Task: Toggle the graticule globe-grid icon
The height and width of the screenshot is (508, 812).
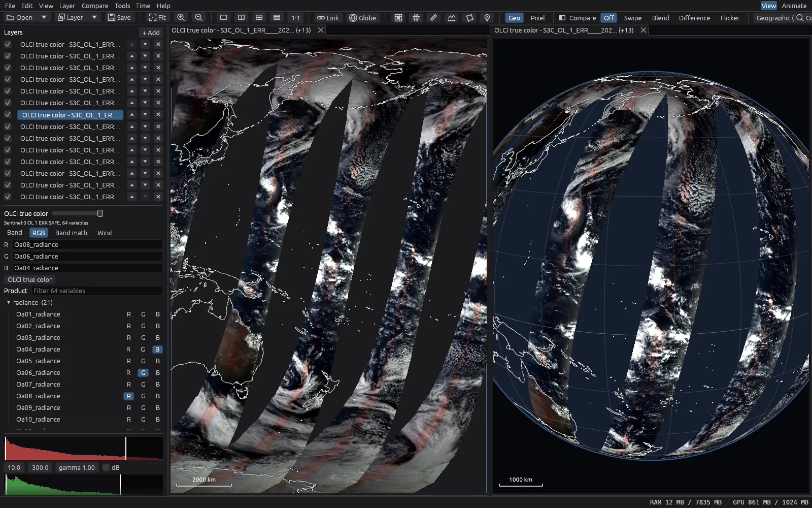Action: click(416, 18)
